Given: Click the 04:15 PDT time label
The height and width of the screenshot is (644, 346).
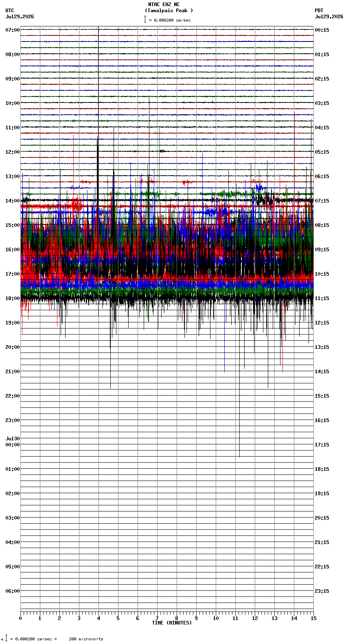Looking at the screenshot, I should coord(322,128).
